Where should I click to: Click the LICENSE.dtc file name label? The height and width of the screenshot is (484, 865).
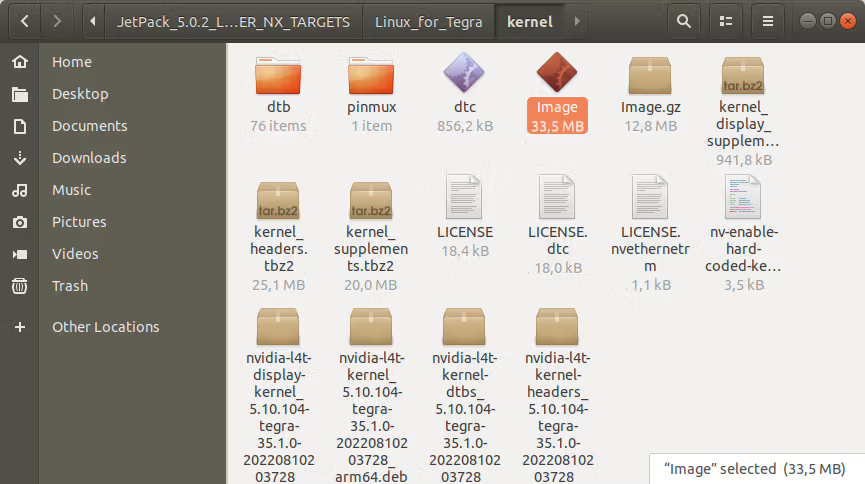(x=558, y=241)
